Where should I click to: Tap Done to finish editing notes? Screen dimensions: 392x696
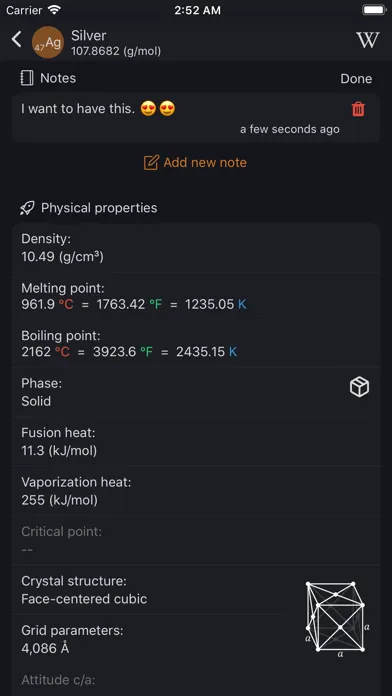point(356,79)
